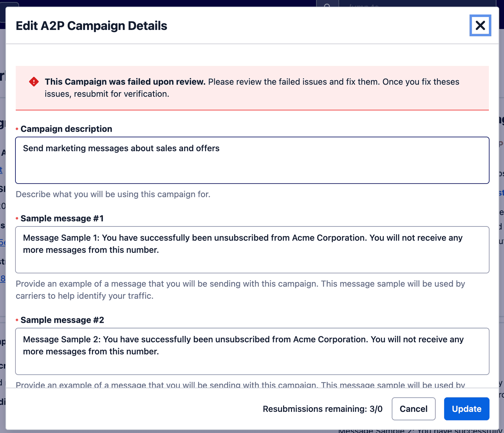Click the "Describe what you will be using" hint
The width and height of the screenshot is (504, 433).
113,194
